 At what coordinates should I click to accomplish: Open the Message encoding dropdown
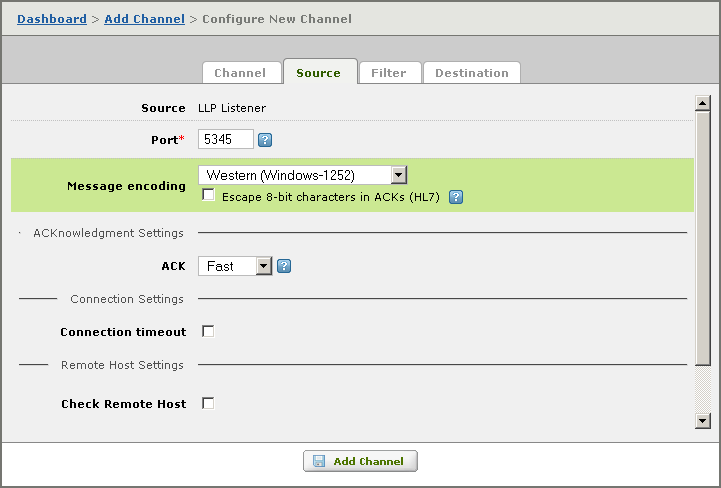[x=303, y=175]
